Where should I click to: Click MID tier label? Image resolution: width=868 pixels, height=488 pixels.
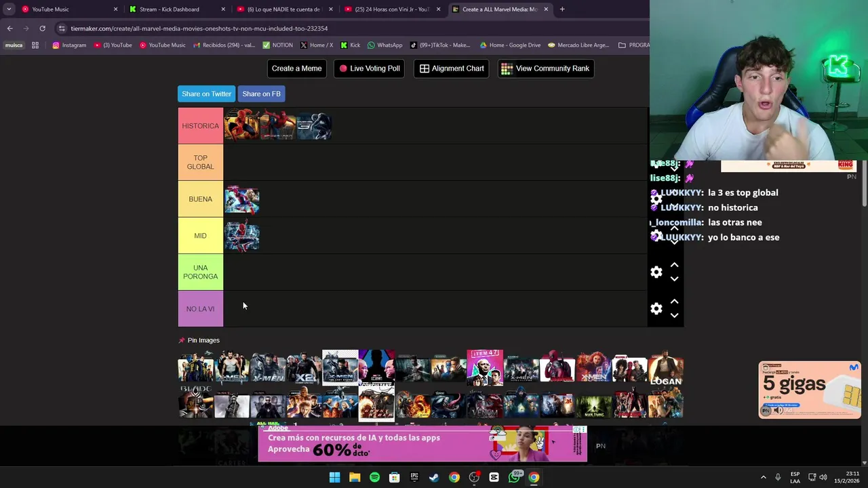201,236
